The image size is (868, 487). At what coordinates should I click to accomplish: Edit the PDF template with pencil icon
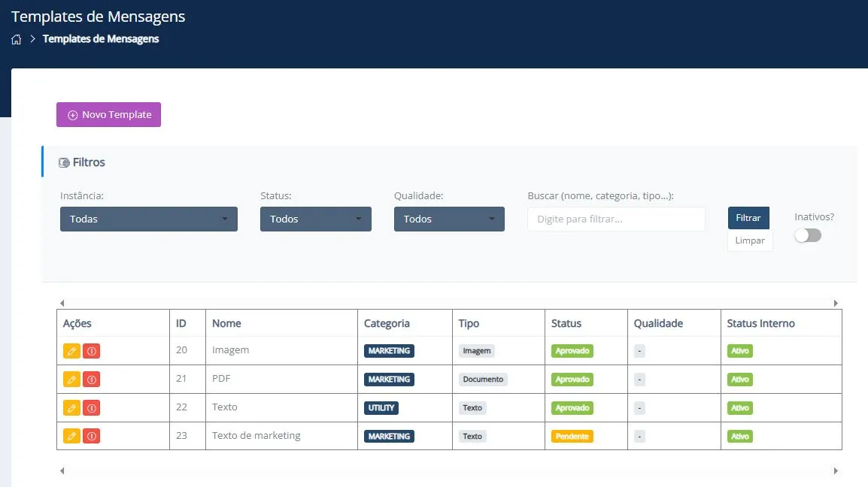71,380
